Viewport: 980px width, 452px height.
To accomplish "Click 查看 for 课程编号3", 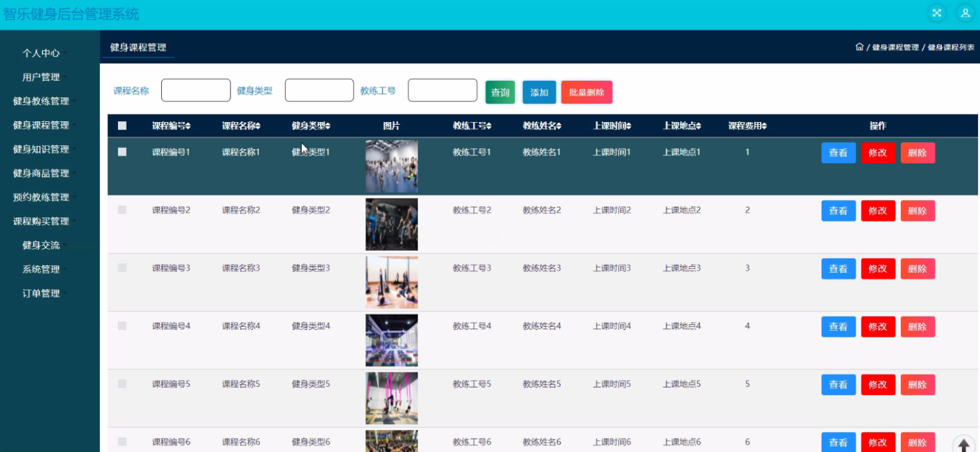I will pos(838,269).
